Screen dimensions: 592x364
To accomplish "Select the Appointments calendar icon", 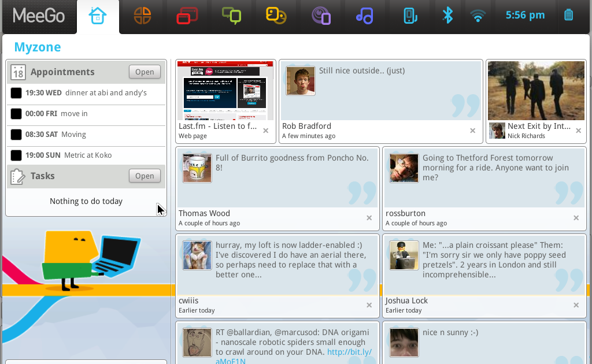I will (17, 72).
